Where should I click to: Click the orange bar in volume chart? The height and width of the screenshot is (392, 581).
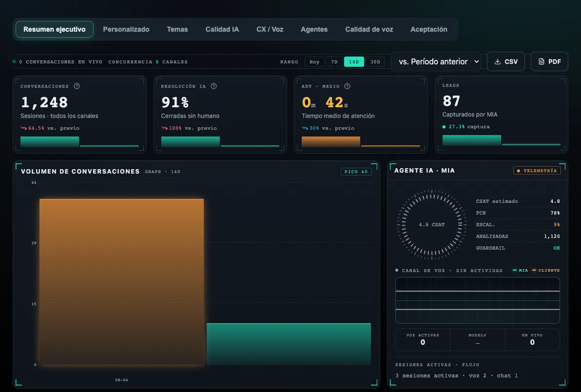coord(121,282)
